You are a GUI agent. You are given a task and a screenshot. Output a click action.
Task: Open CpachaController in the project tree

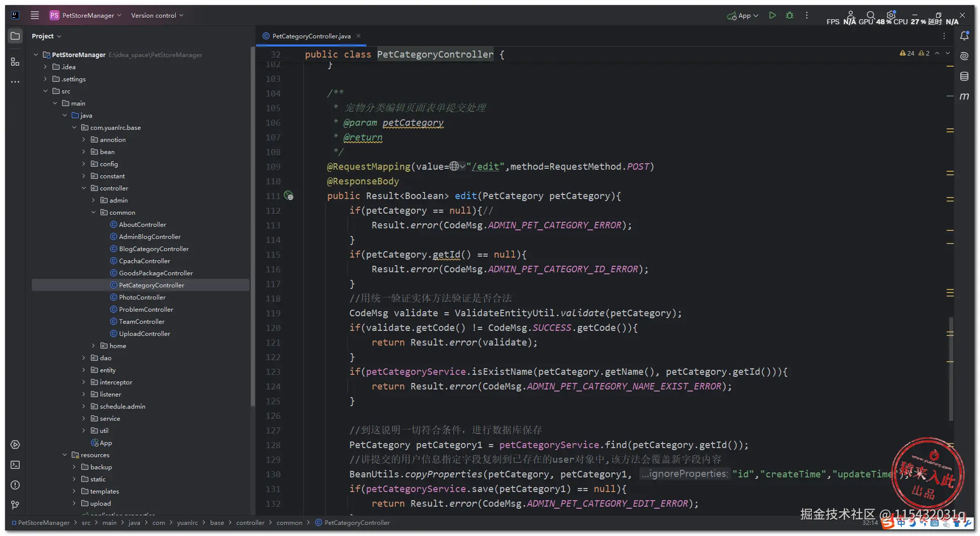144,261
